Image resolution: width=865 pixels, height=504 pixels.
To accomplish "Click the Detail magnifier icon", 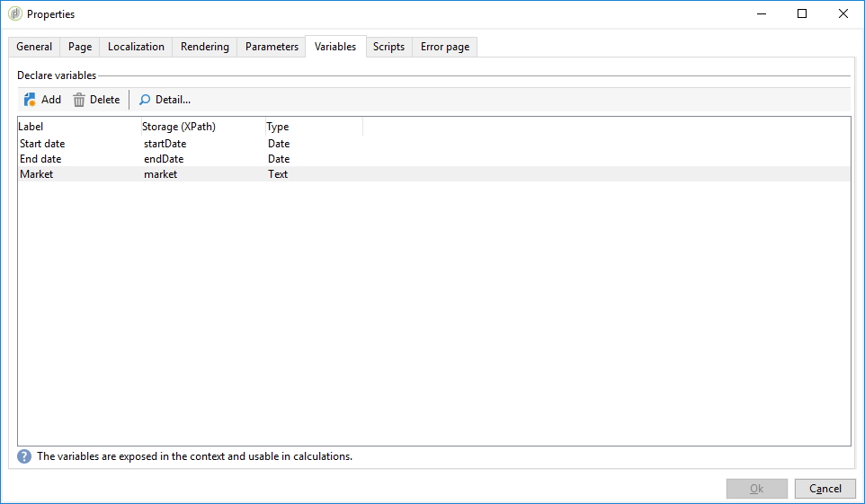I will [144, 100].
